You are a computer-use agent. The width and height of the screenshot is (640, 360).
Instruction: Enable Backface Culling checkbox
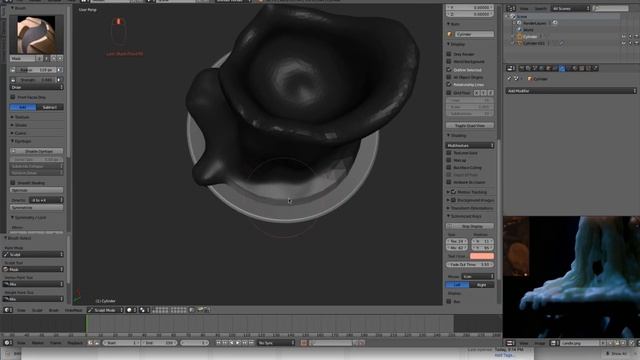(x=449, y=167)
